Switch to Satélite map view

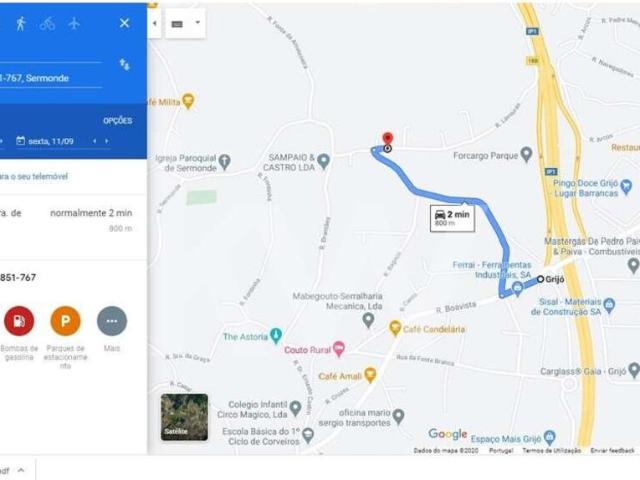point(184,417)
